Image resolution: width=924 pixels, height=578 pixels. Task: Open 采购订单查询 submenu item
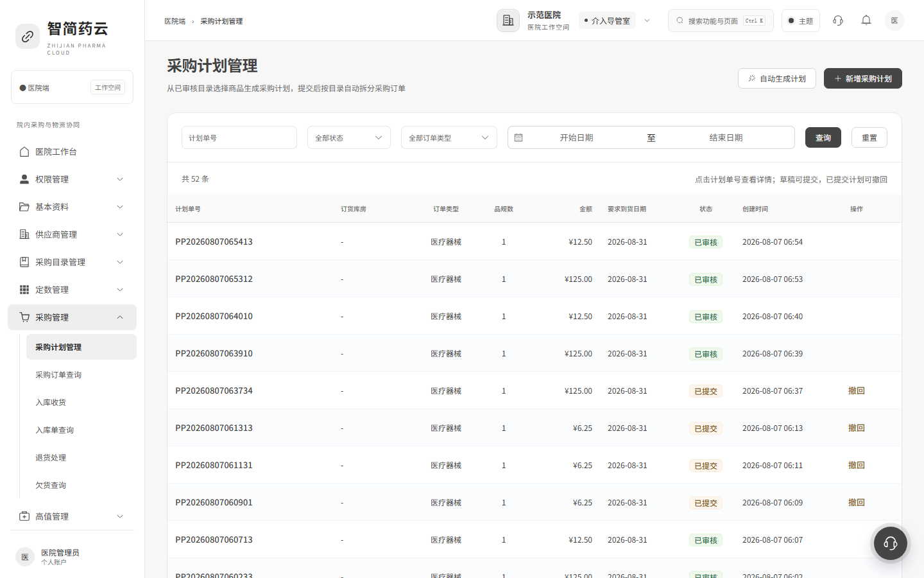point(81,374)
